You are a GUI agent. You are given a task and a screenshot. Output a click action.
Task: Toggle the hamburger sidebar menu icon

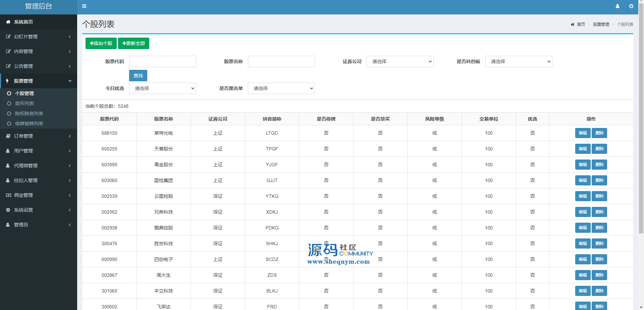tap(84, 6)
